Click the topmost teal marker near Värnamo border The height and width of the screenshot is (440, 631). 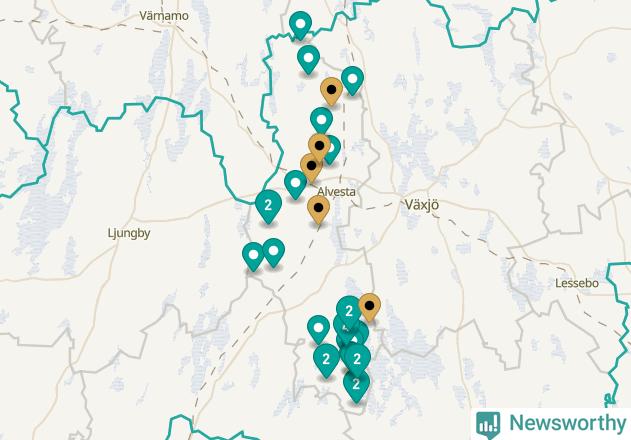(x=301, y=25)
